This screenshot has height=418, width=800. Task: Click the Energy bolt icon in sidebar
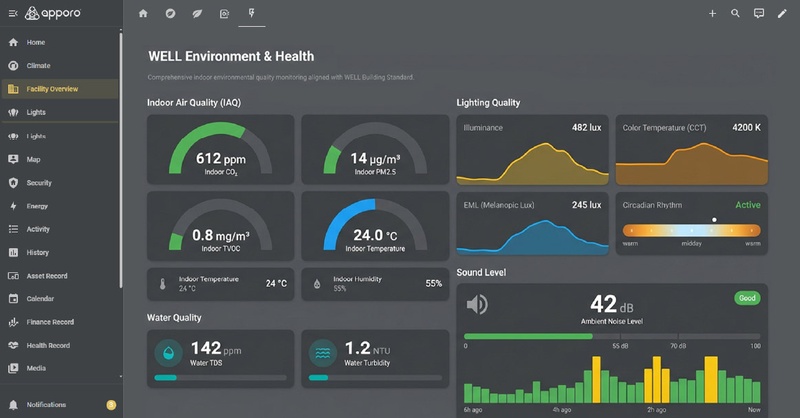click(13, 206)
